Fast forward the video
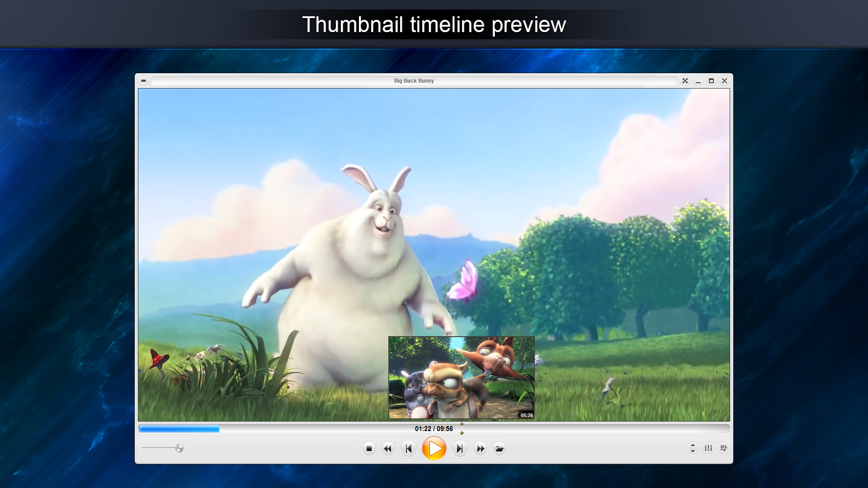868x488 pixels. pos(480,448)
